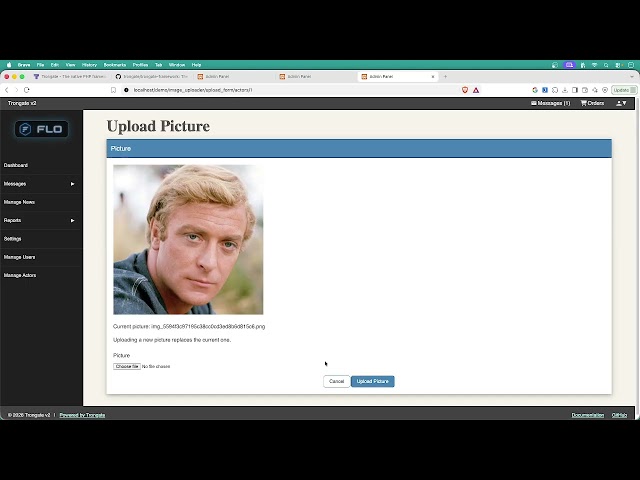
Task: Click the page vertical scrollbar
Action: pos(638,257)
